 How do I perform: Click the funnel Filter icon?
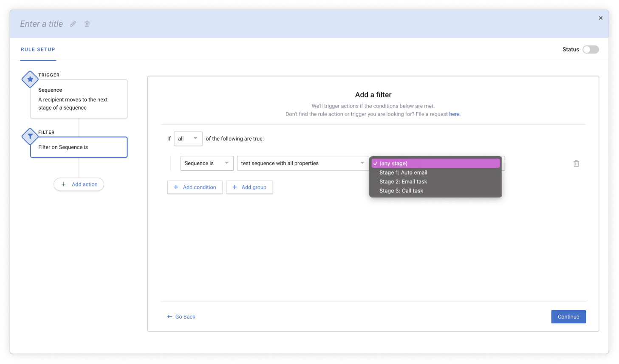tap(30, 136)
